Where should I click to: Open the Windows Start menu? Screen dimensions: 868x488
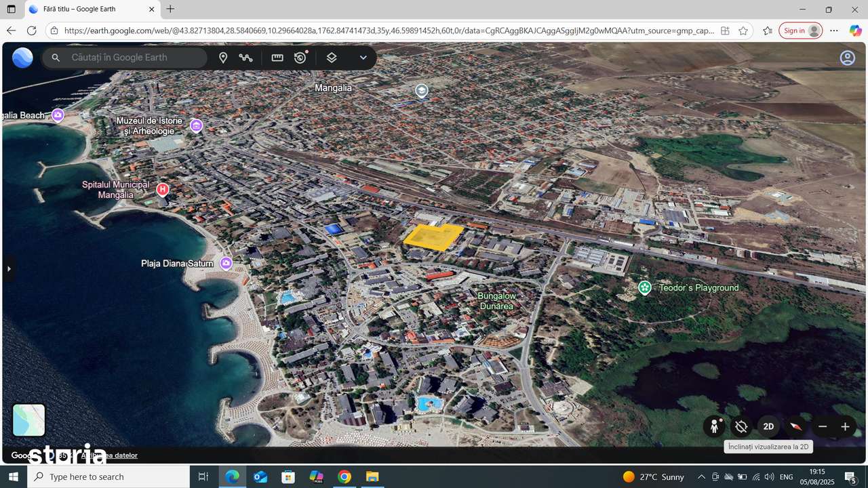14,476
